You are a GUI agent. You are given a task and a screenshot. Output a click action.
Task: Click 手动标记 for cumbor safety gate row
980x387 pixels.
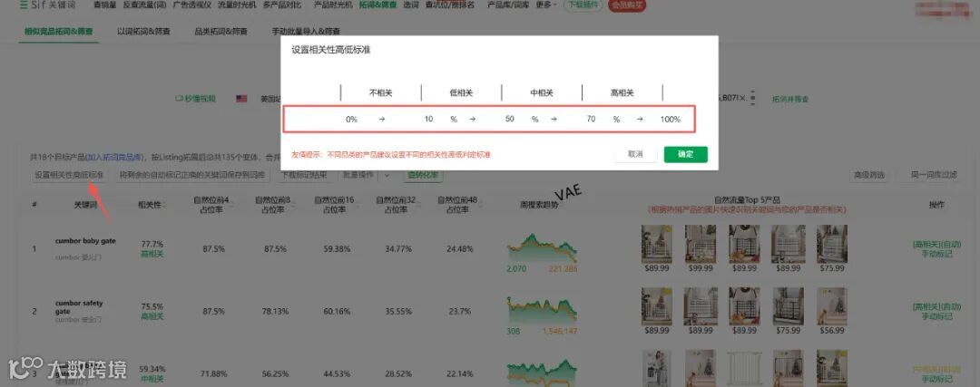pyautogui.click(x=936, y=316)
